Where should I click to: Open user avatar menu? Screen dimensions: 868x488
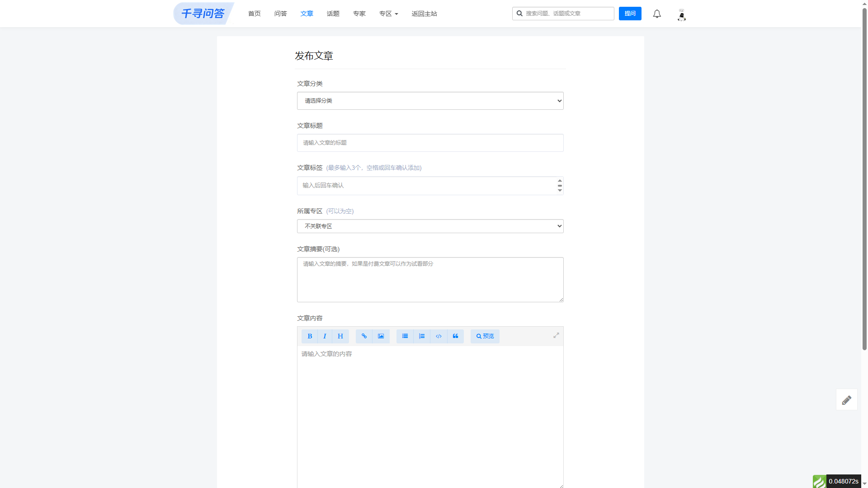tap(681, 14)
